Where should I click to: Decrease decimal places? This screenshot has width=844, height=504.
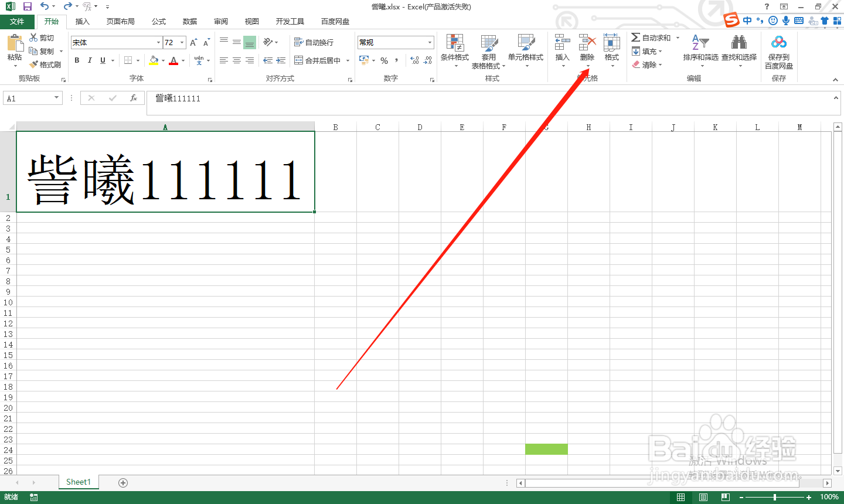tap(428, 60)
